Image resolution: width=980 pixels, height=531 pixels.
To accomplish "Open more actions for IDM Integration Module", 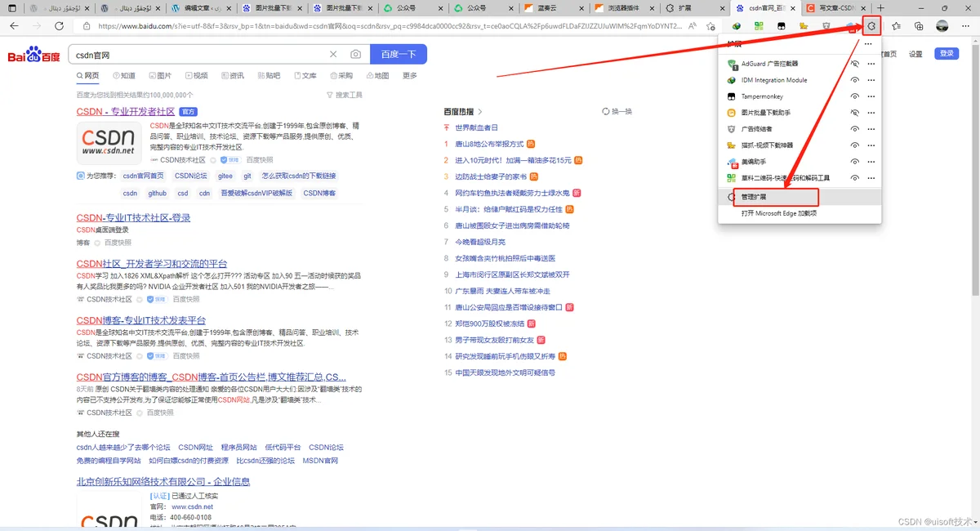I will tap(871, 80).
